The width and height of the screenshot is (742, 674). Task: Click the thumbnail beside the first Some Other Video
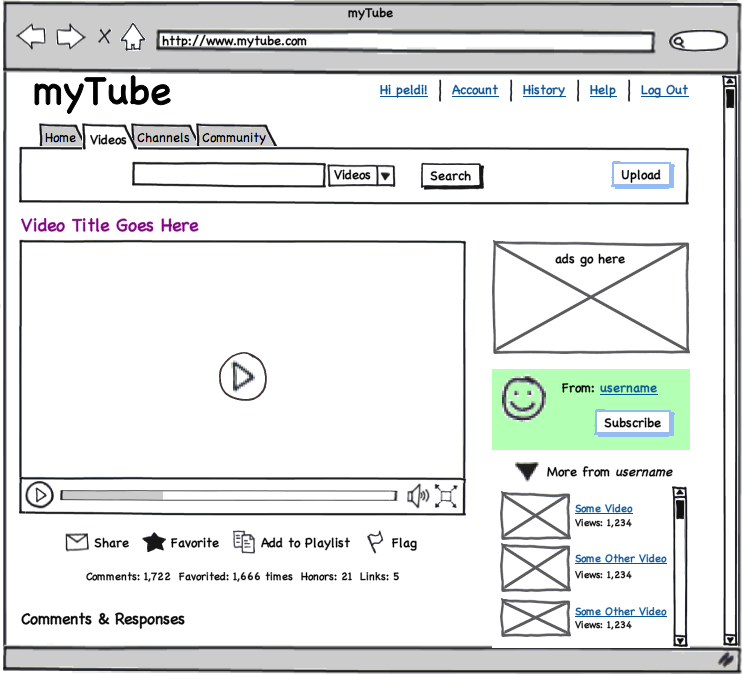[x=536, y=568]
